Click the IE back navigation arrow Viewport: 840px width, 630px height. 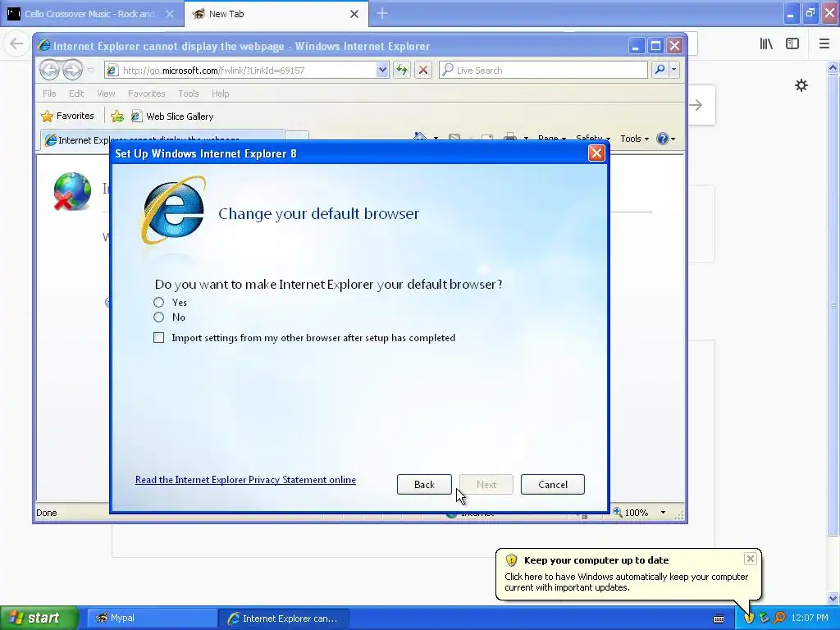(49, 70)
